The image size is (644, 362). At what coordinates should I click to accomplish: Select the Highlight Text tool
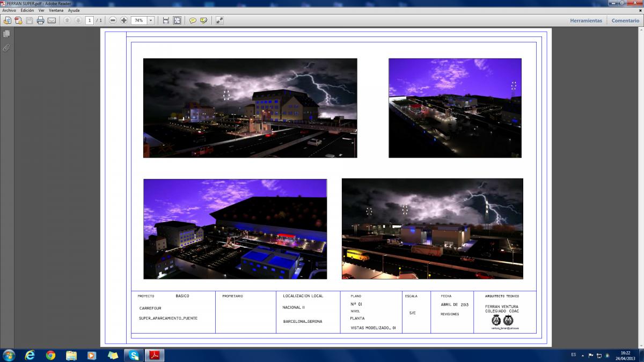(x=204, y=20)
